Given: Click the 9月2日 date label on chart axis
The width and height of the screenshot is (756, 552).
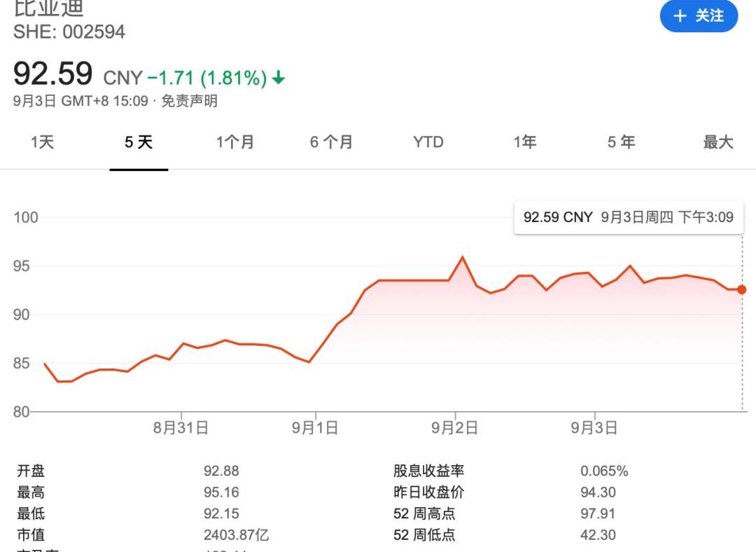Looking at the screenshot, I should (454, 426).
